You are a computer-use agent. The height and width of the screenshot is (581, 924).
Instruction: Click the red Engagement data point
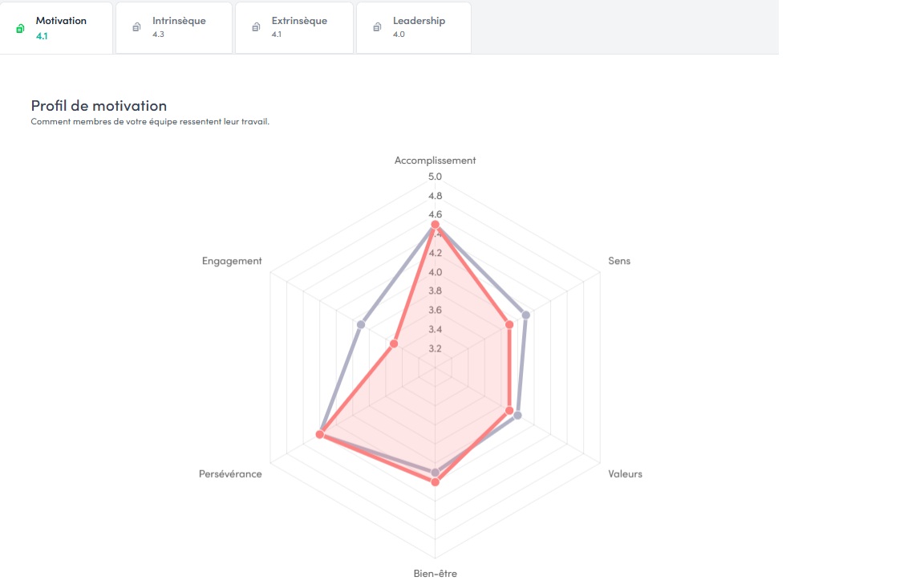(x=393, y=343)
